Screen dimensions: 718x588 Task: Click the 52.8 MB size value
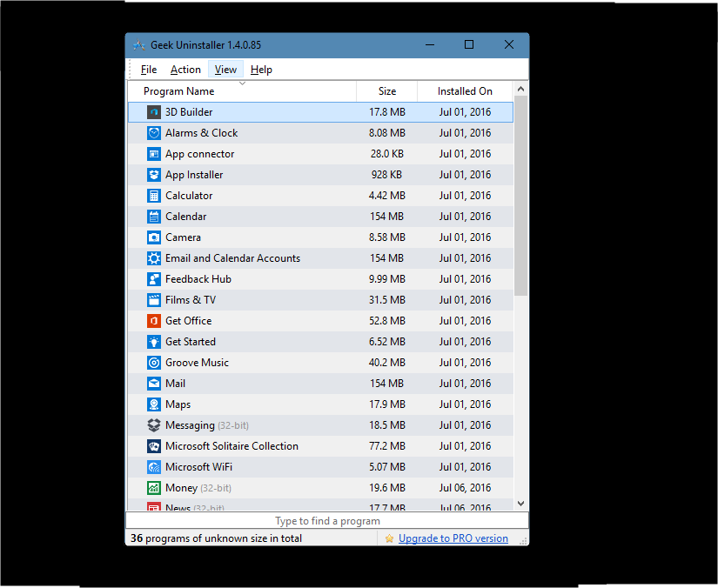(x=387, y=321)
